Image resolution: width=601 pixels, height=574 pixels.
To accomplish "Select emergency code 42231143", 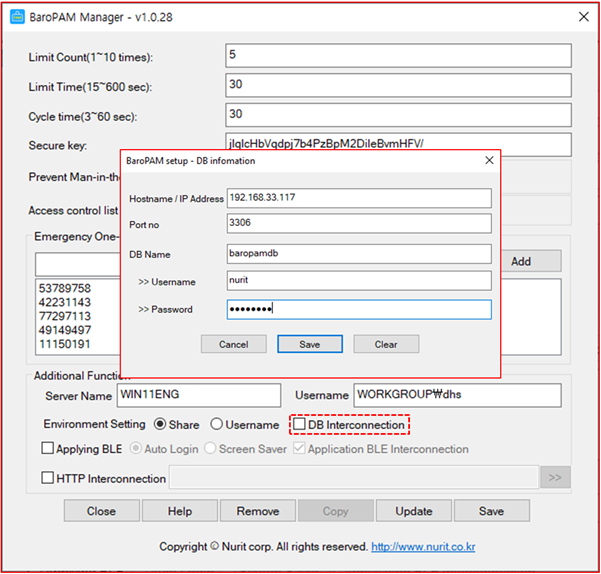I will tap(65, 302).
